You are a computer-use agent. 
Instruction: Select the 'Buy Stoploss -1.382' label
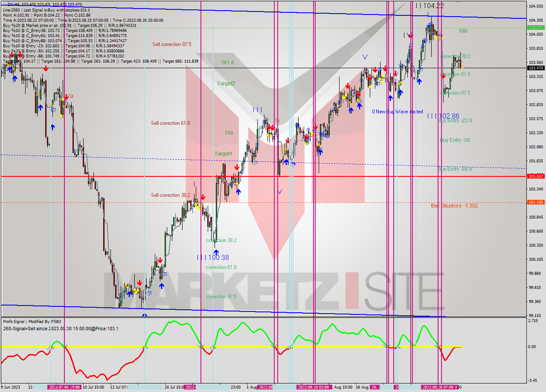pyautogui.click(x=454, y=206)
